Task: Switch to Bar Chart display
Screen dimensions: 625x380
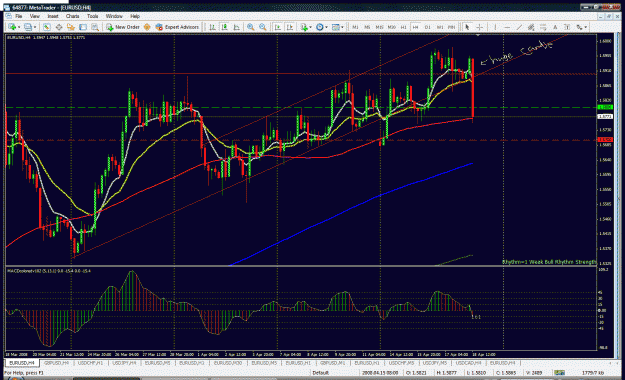Action: tap(212, 27)
